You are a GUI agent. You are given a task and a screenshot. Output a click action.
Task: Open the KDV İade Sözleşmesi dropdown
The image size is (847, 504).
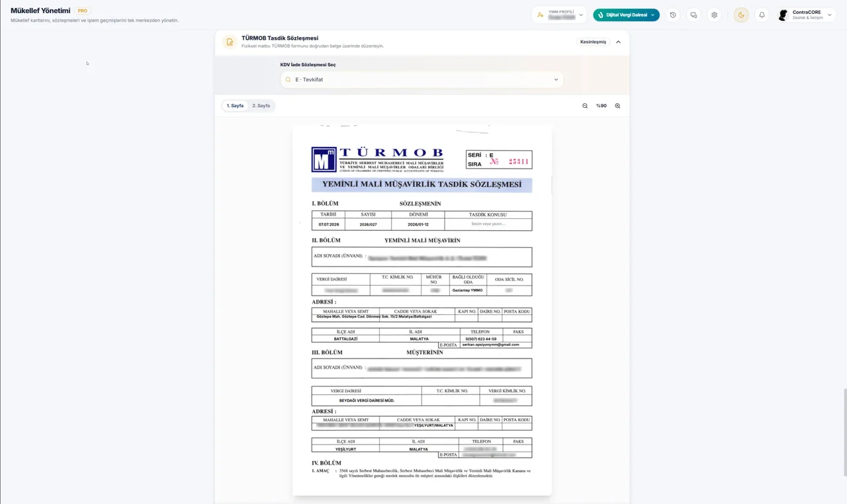(x=422, y=79)
